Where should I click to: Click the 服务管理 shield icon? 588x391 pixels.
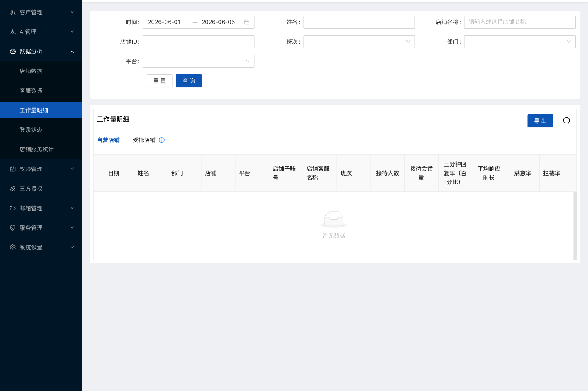(13, 228)
